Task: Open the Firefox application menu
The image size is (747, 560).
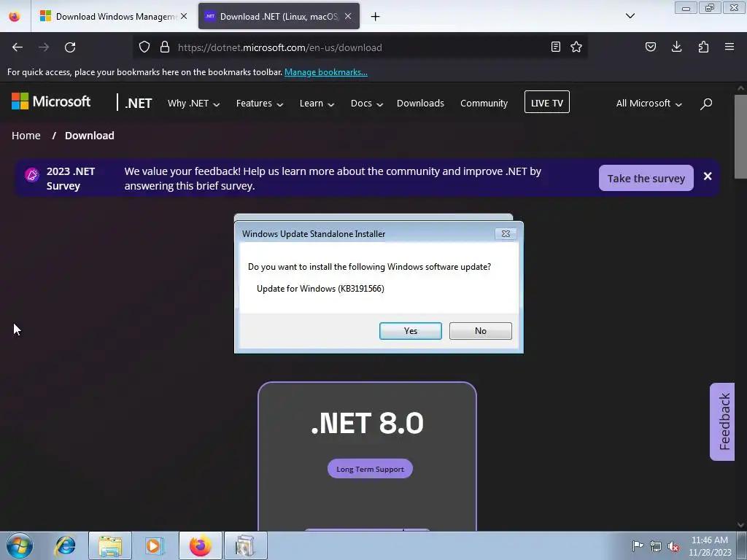Action: pyautogui.click(x=729, y=47)
